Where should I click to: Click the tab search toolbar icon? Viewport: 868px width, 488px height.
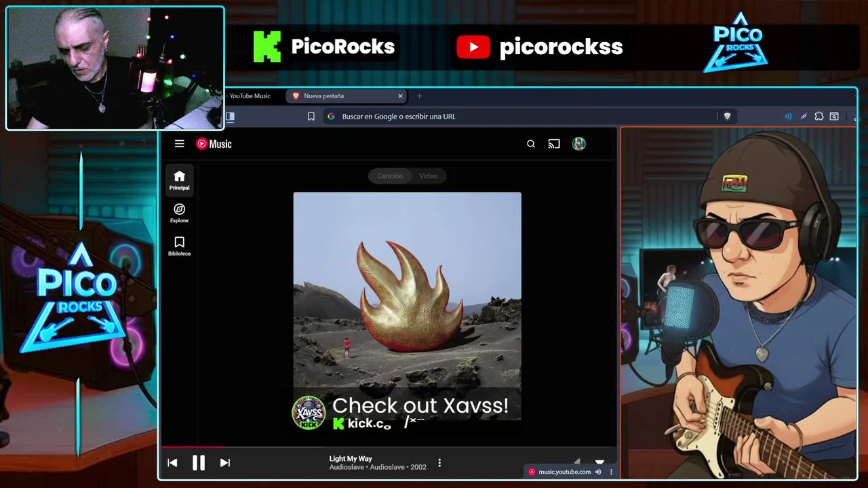(x=834, y=117)
